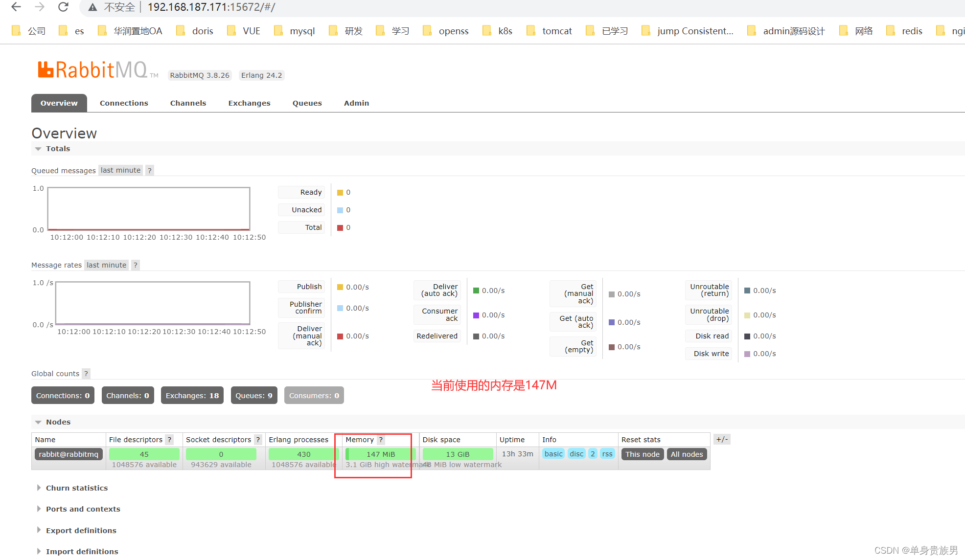Switch to the Overview tab

[x=59, y=103]
